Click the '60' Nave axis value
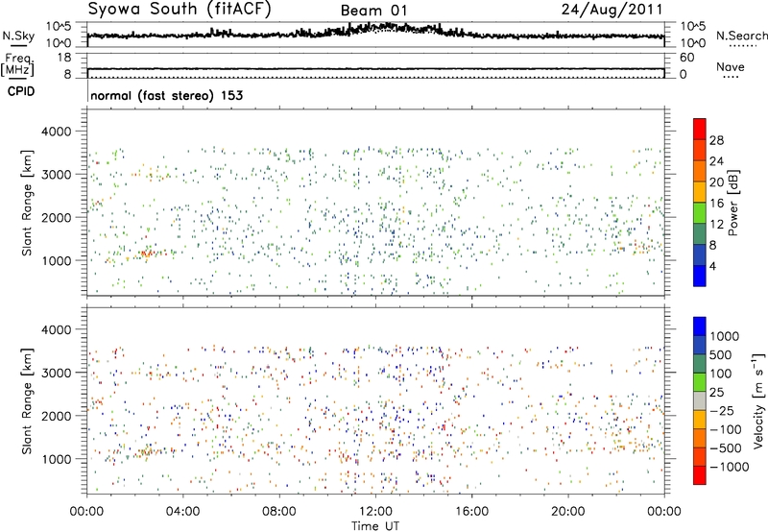Viewport: 768px width, 532px height. [687, 58]
